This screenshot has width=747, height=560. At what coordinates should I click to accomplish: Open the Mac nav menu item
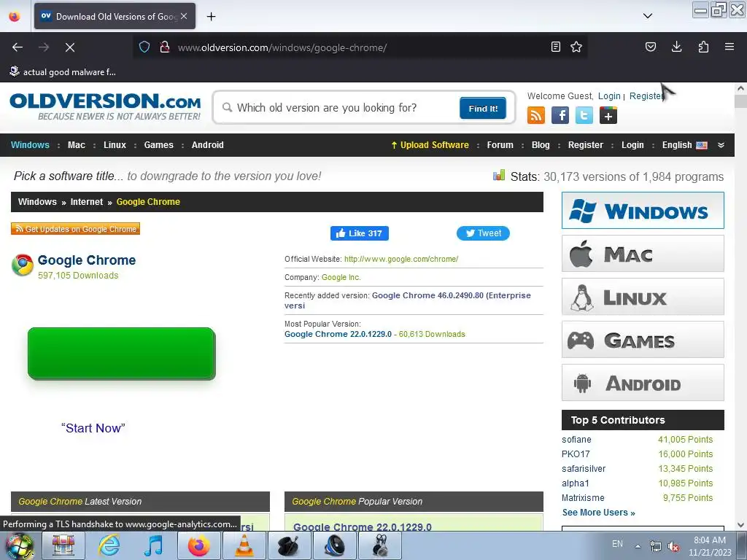tap(76, 145)
